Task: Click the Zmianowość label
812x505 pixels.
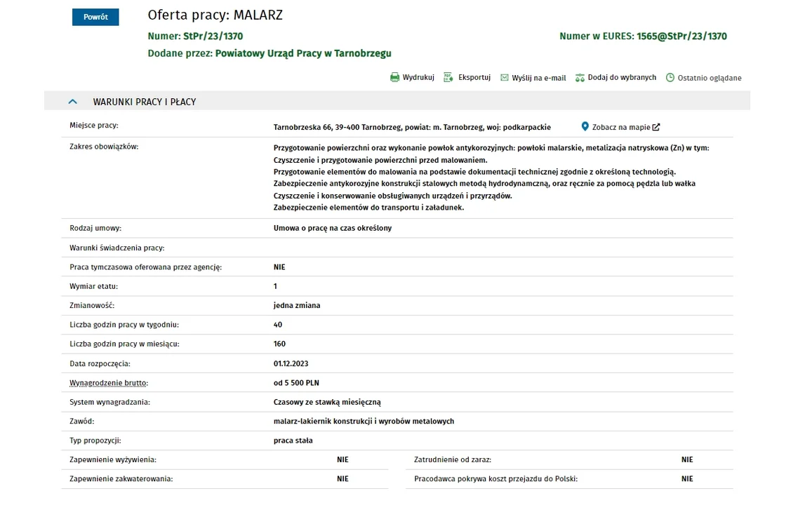Action: 92,305
